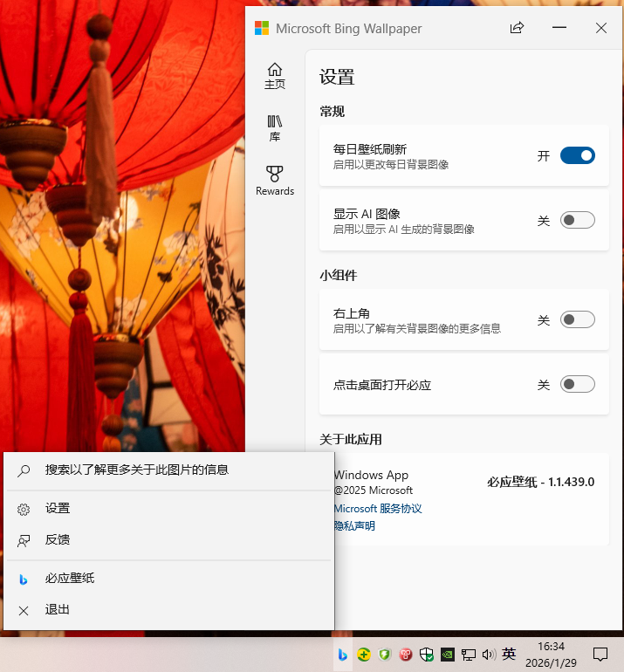Open the 库 library section
Viewport: 624px width, 672px height.
click(x=275, y=128)
